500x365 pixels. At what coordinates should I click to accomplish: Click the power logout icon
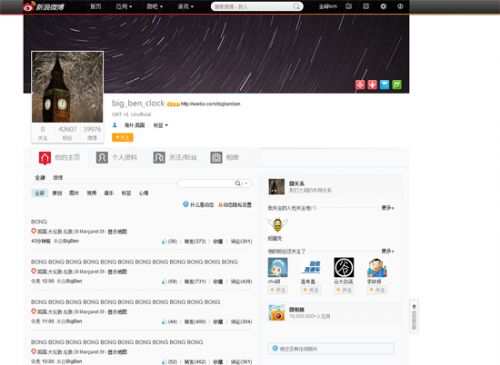(x=400, y=6)
